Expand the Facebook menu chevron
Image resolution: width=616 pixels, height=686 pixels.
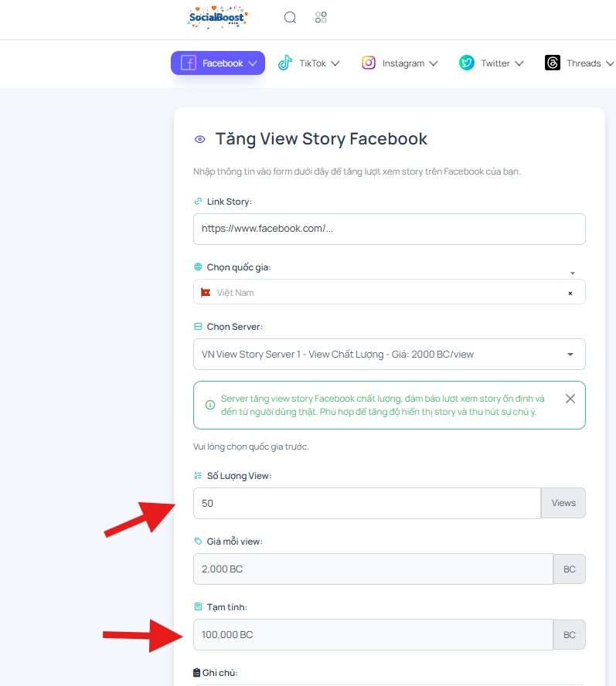253,63
